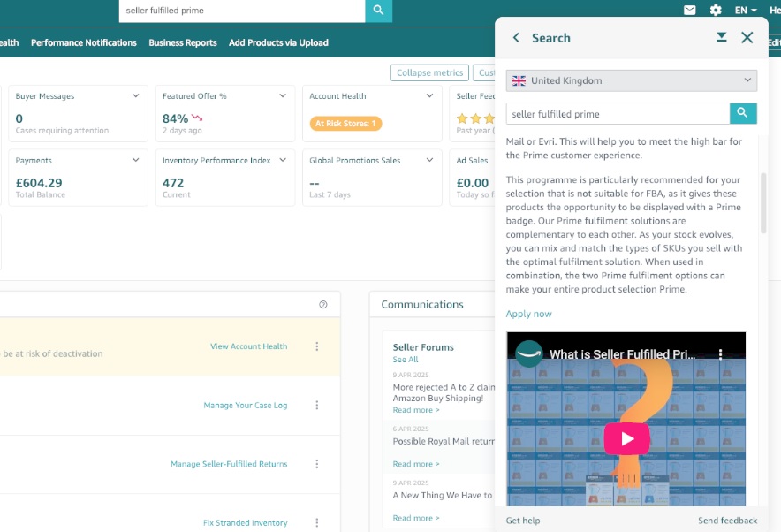Screen dimensions: 781x532
Task: Open the View Account Health link
Action: (x=248, y=346)
